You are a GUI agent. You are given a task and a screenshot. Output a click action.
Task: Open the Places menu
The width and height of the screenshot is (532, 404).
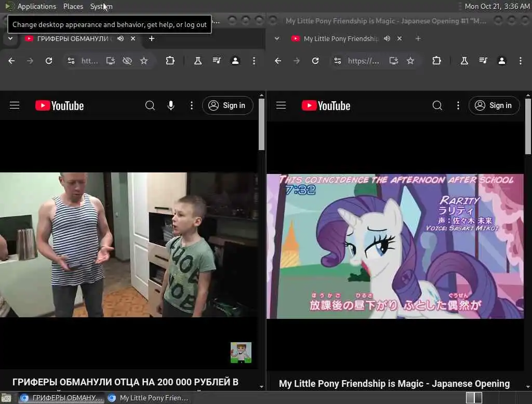[x=73, y=6]
